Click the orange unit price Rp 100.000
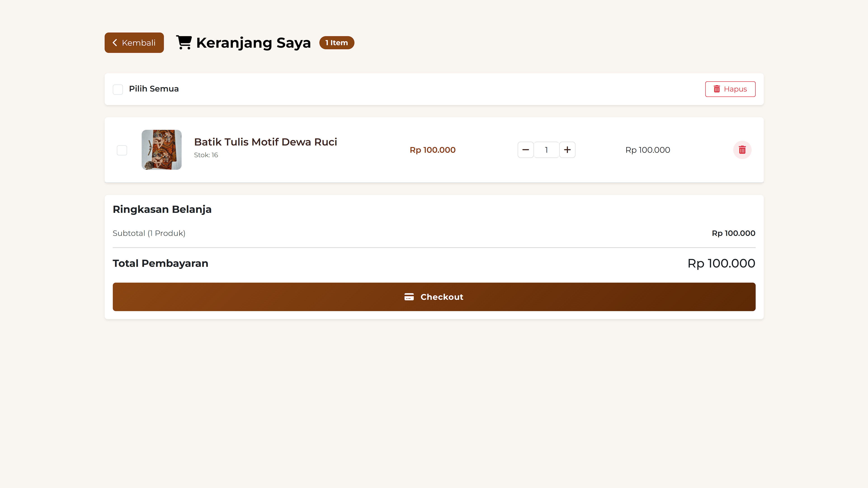 [x=432, y=150]
